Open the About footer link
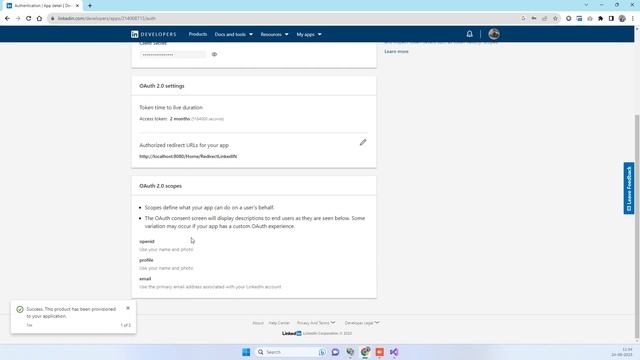640x360 pixels. point(258,323)
